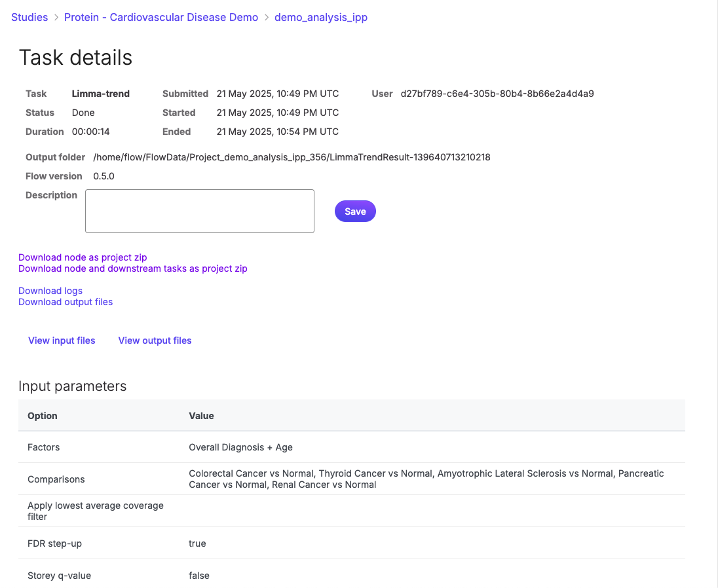This screenshot has width=718, height=588.
Task: Click the Storey q-value row label
Action: click(59, 576)
